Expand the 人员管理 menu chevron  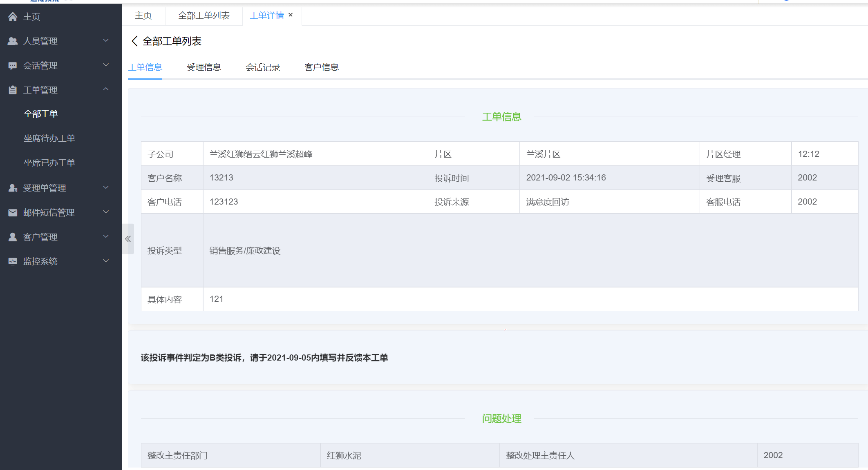coord(106,40)
